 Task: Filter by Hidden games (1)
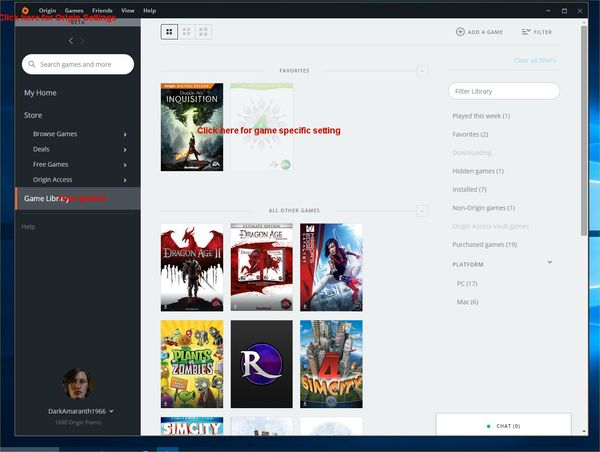[478, 171]
